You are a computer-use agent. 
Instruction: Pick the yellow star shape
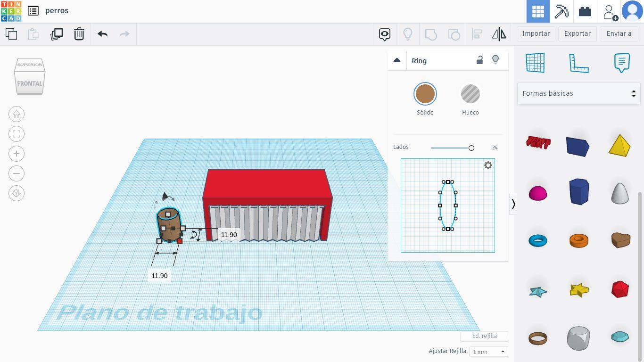(579, 290)
